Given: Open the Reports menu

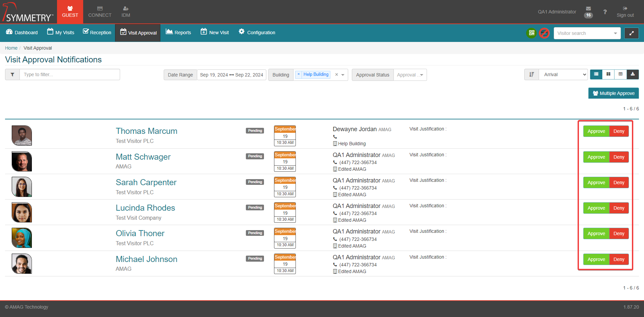Looking at the screenshot, I should pyautogui.click(x=178, y=33).
